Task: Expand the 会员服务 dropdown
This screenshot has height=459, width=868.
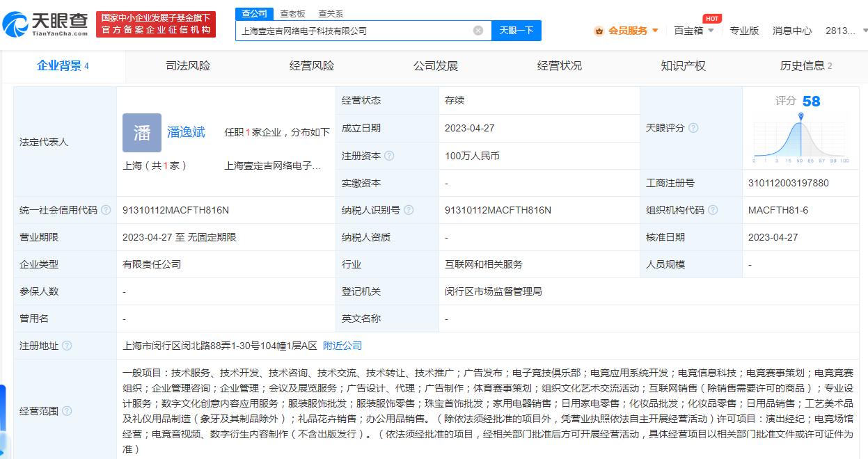Action: point(655,31)
